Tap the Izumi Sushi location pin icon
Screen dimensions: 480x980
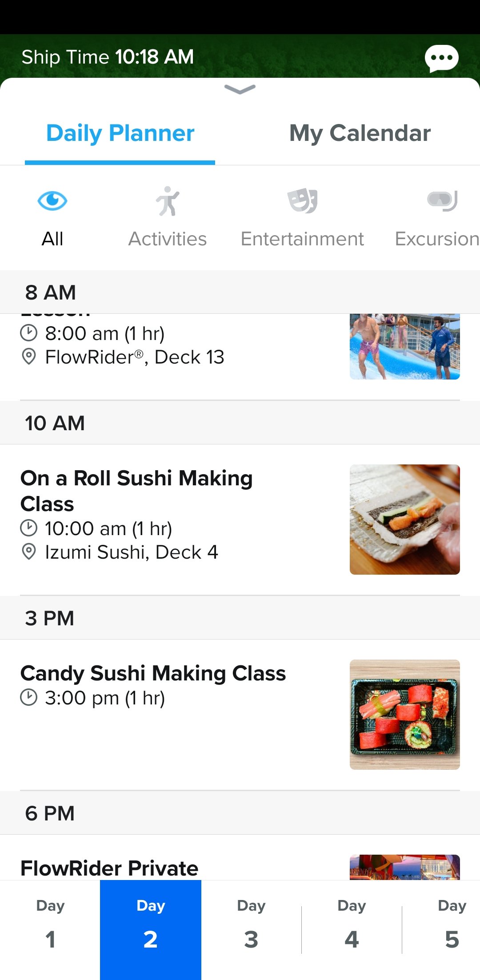click(x=29, y=552)
